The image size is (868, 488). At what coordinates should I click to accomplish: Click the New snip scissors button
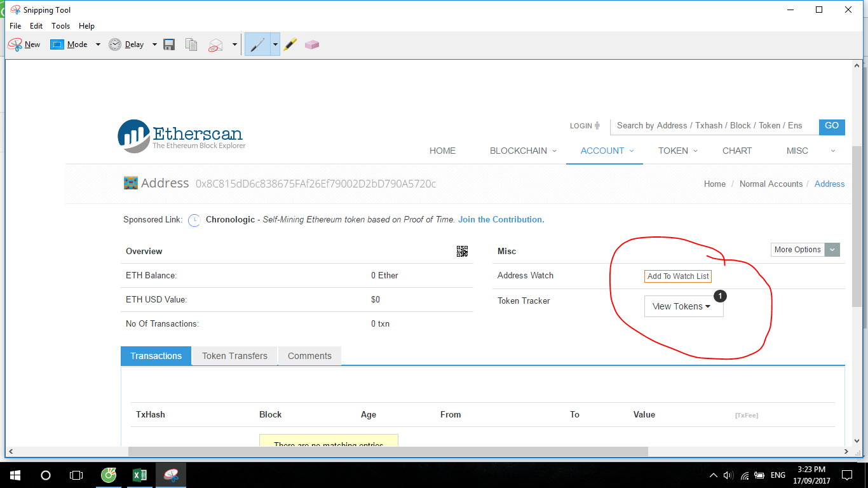point(24,44)
